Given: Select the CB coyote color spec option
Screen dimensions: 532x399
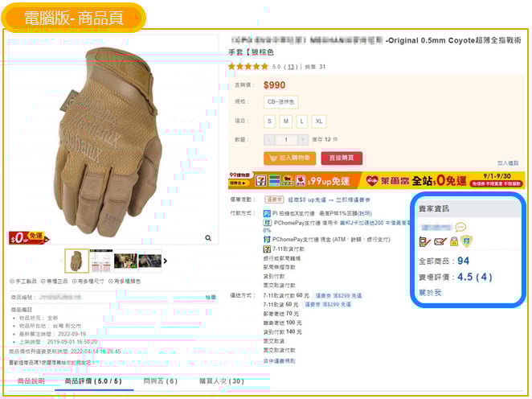Looking at the screenshot, I should point(281,102).
